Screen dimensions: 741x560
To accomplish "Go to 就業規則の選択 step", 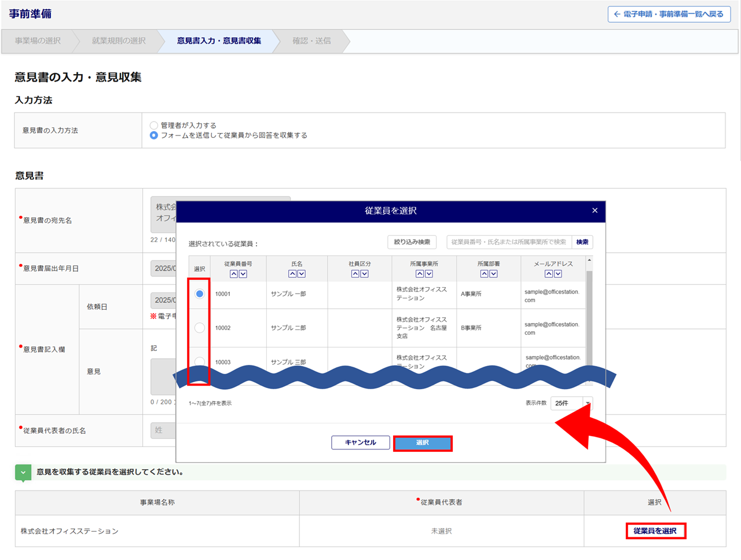I will (x=119, y=41).
